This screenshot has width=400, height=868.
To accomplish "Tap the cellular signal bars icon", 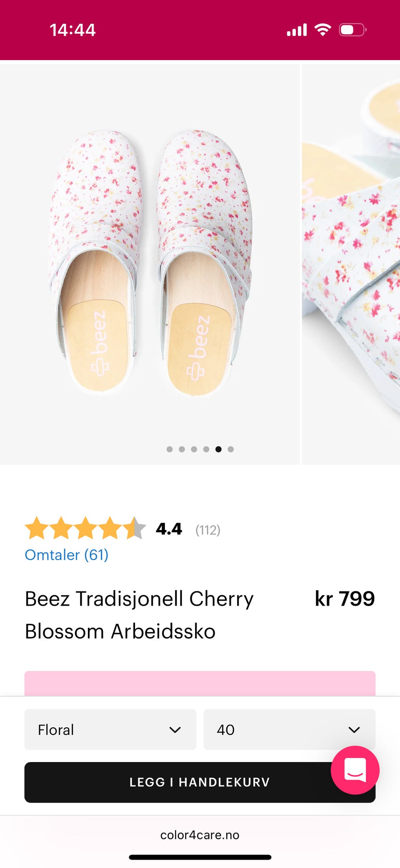I will tap(297, 30).
